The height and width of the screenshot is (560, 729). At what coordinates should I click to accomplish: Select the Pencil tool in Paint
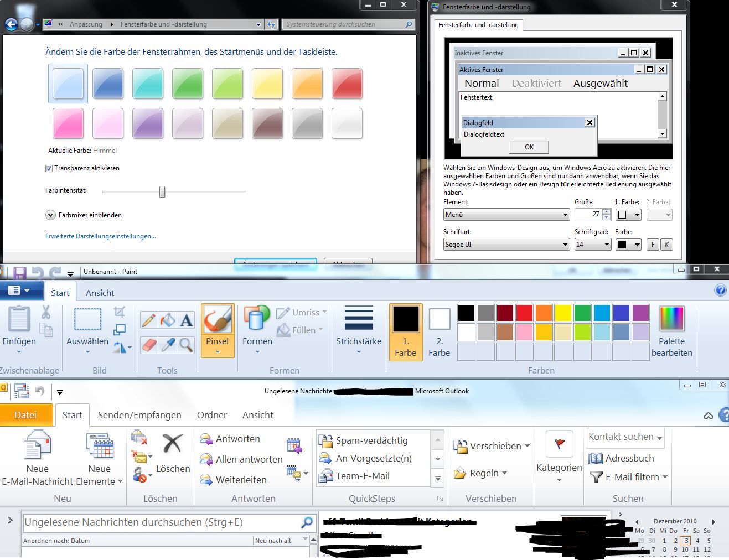pyautogui.click(x=148, y=320)
